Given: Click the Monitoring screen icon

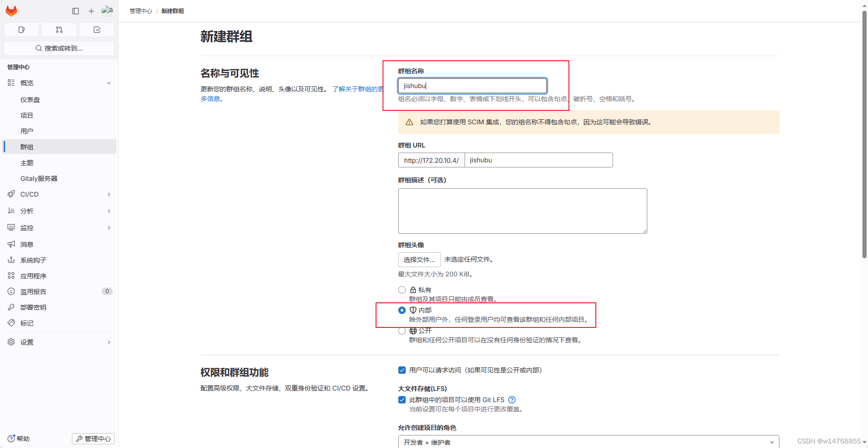Looking at the screenshot, I should click(x=11, y=227).
